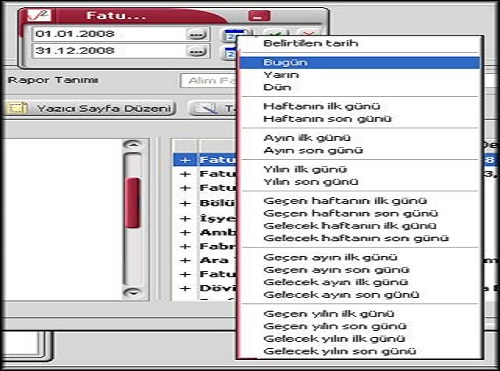500x371 pixels.
Task: Expand the highlighted Fatu row with plus sign
Action: (185, 160)
